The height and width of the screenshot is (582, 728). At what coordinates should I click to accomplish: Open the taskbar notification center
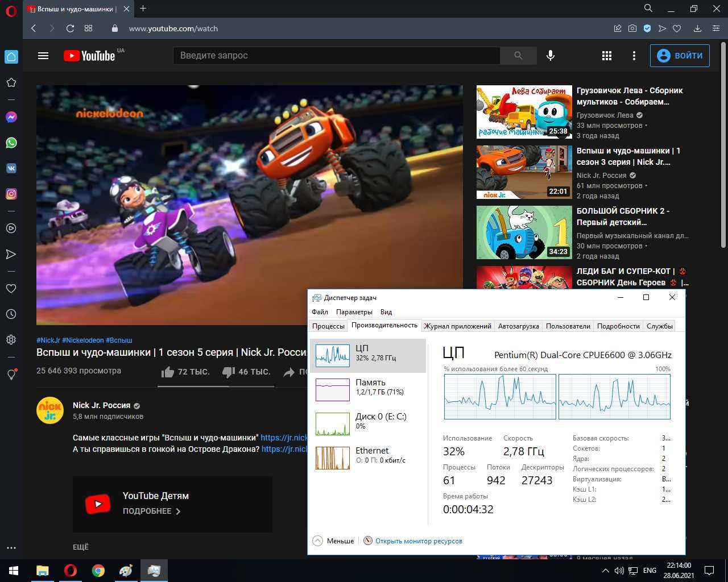[709, 571]
